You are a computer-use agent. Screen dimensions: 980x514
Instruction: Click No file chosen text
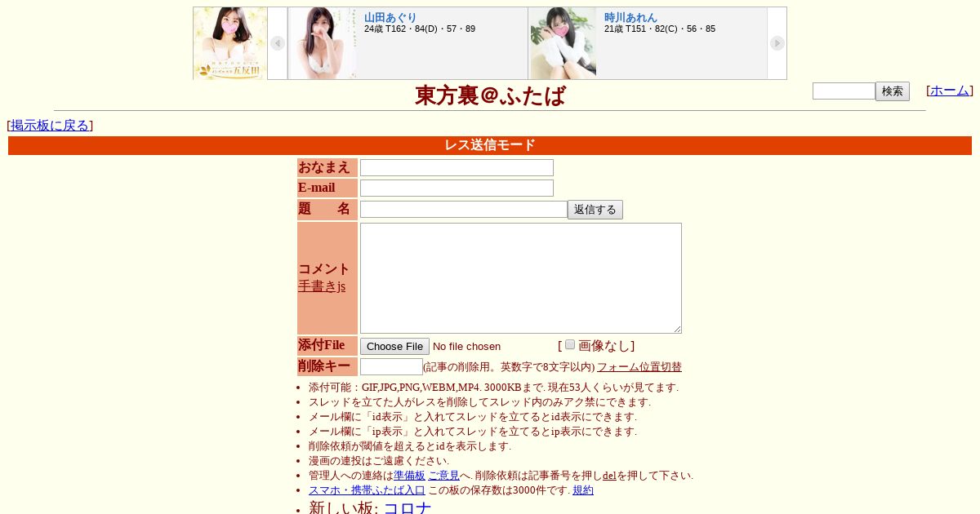pos(466,347)
